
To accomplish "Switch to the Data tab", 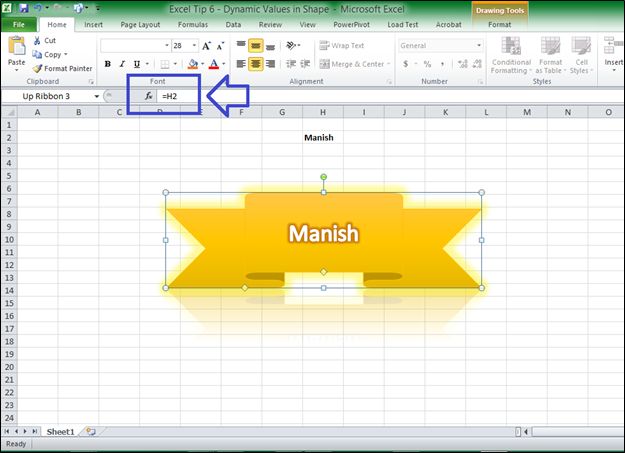I will pyautogui.click(x=233, y=25).
